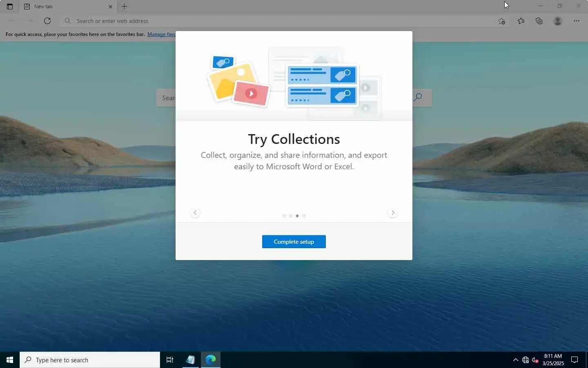588x368 pixels.
Task: Add this page to favorites star icon
Action: click(502, 21)
